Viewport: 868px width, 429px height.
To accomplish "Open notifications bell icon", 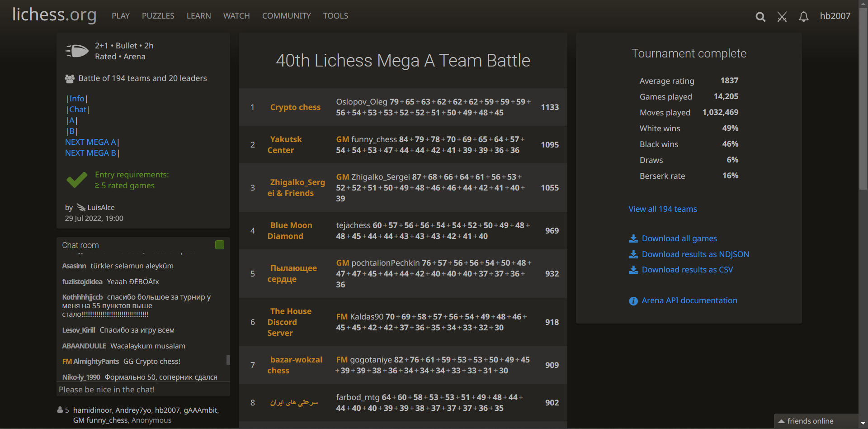I will 803,17.
